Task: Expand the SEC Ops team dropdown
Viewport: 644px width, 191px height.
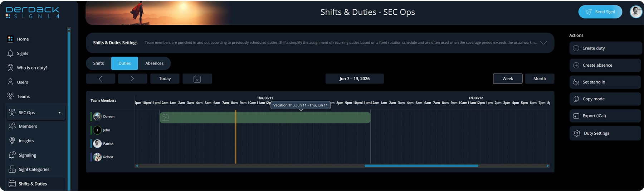Action: tap(59, 113)
